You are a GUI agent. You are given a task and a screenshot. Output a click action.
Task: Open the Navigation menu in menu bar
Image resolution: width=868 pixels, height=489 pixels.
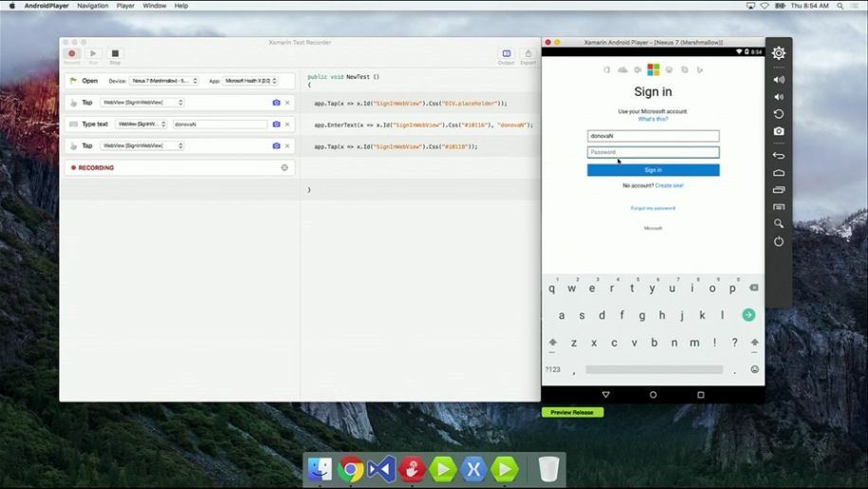93,6
